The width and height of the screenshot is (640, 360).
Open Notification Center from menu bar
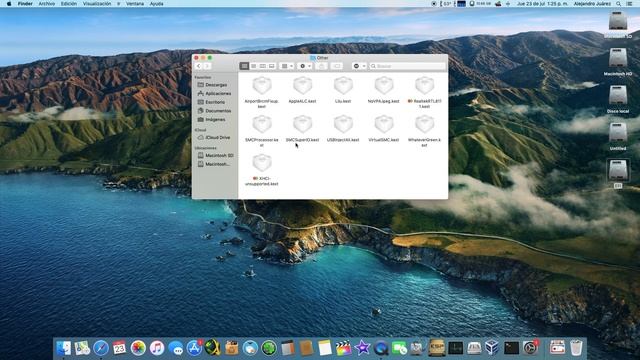(630, 4)
